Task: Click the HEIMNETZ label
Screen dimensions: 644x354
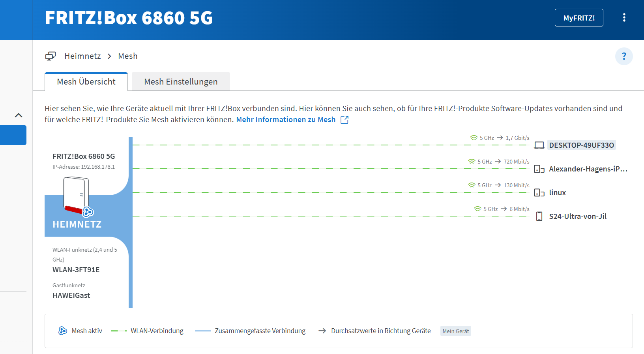Action: tap(77, 224)
